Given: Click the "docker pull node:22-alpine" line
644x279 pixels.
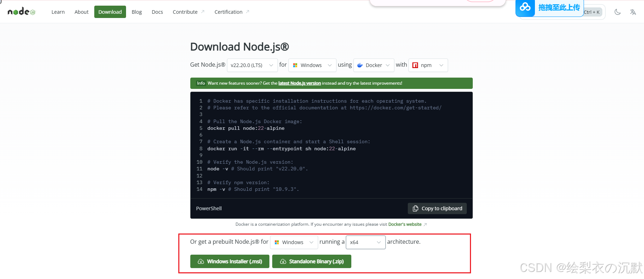Looking at the screenshot, I should coord(246,128).
